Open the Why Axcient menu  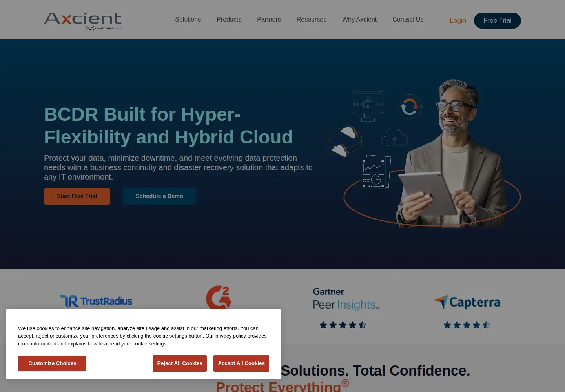359,20
